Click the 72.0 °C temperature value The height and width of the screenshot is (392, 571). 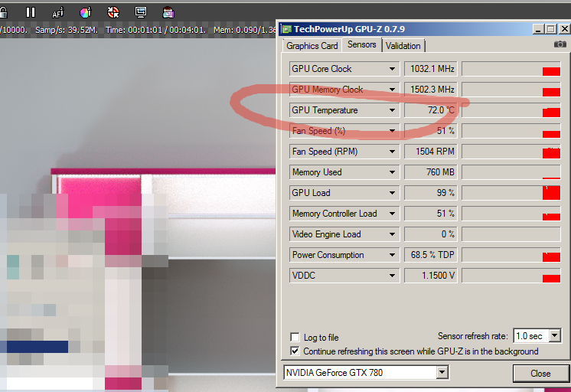pos(431,110)
